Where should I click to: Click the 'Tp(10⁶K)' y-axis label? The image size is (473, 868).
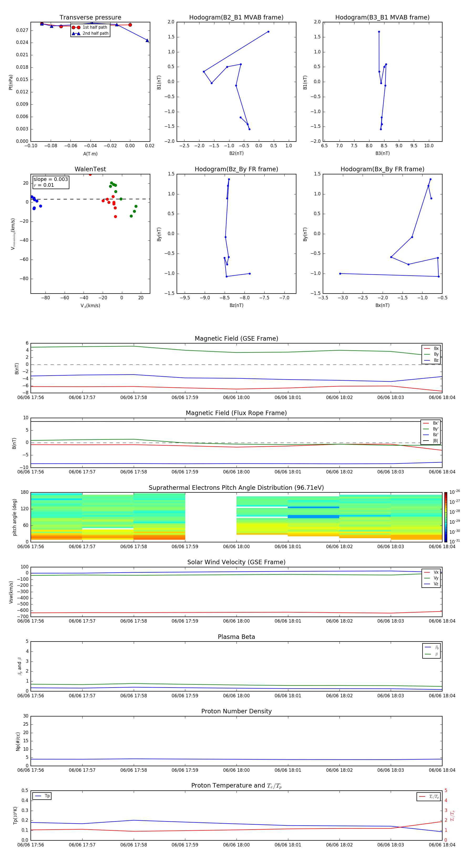[15, 815]
